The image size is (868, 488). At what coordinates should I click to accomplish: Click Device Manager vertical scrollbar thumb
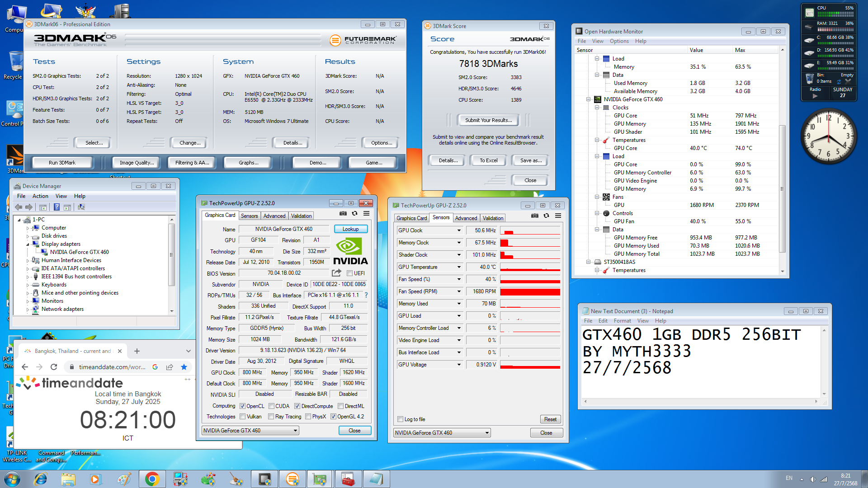click(171, 254)
